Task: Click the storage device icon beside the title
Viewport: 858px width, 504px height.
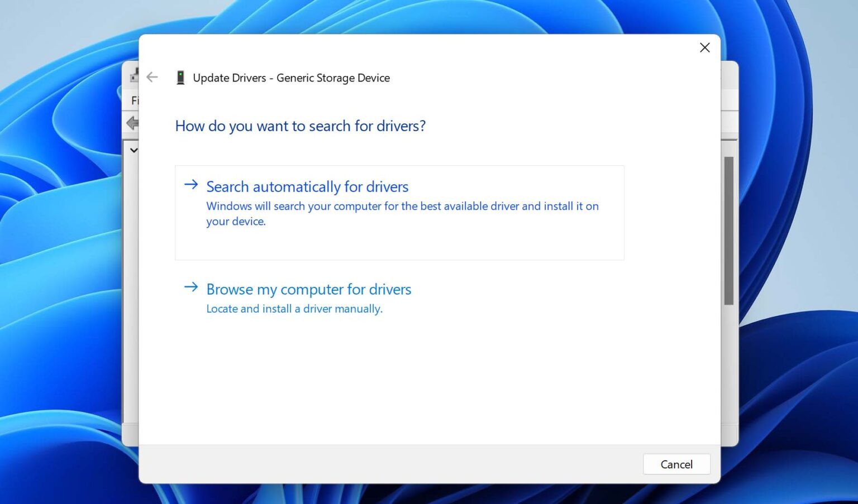Action: point(180,78)
